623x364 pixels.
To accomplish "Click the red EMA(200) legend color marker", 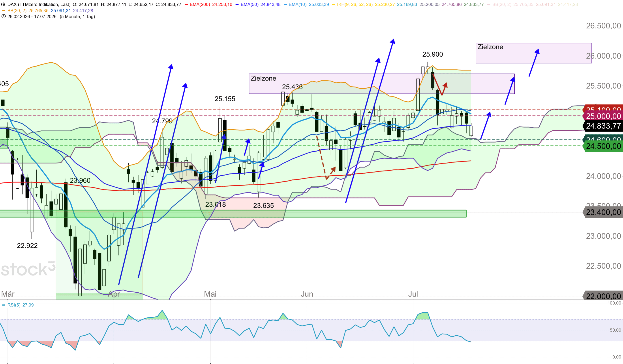I will [x=186, y=4].
